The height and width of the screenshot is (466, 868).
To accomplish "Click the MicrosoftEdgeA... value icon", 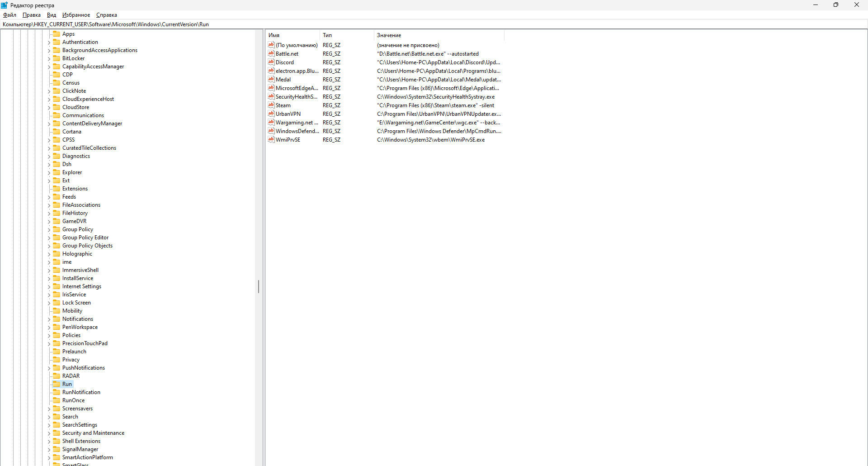I will [x=271, y=88].
